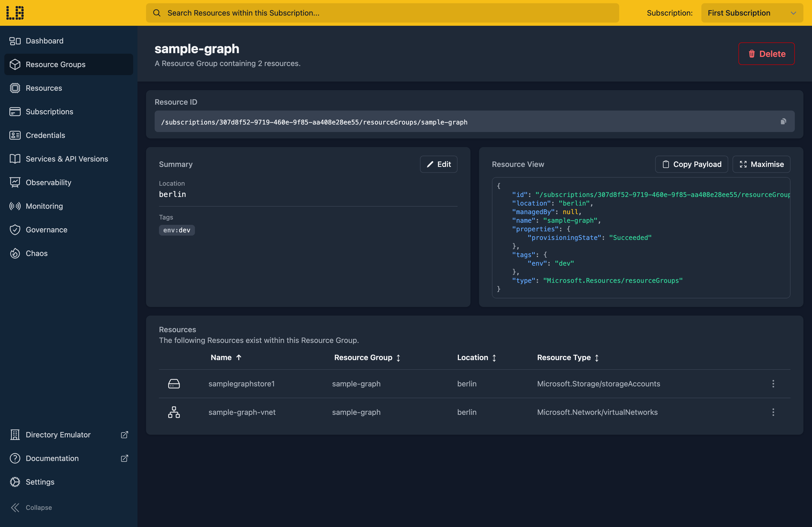Open Settings from the sidebar
The image size is (812, 527).
tap(68, 482)
